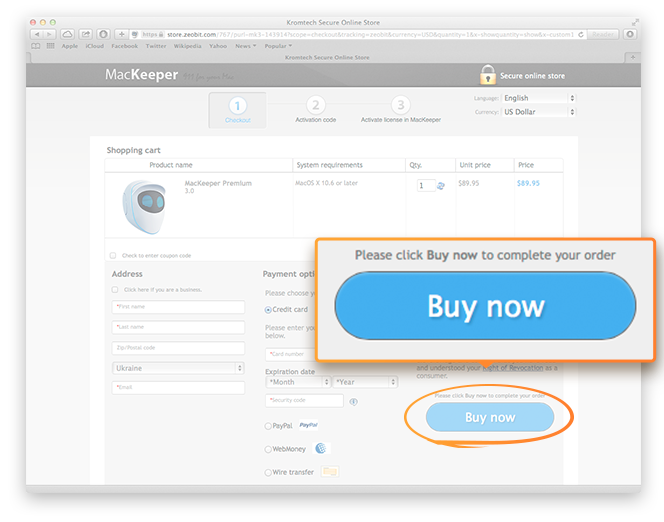Image resolution: width=664 pixels, height=522 pixels.
Task: Click the downloads icon beside Reader
Action: [x=630, y=34]
